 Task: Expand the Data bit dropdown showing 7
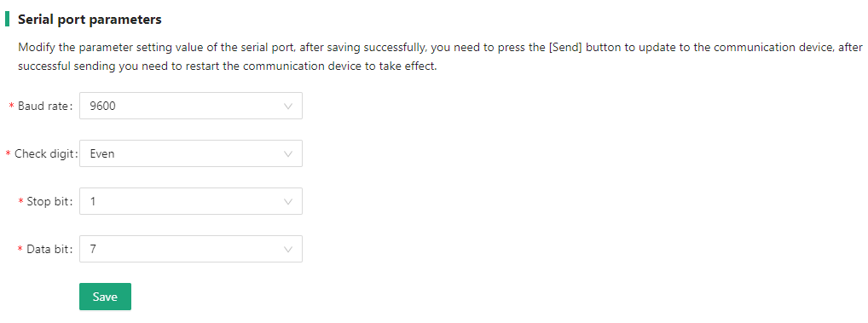pos(191,249)
